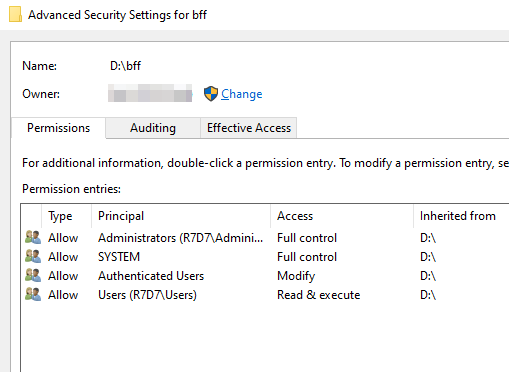Screen dimensions: 509x372
Task: Click the D:\bff name path text
Action: (x=125, y=66)
